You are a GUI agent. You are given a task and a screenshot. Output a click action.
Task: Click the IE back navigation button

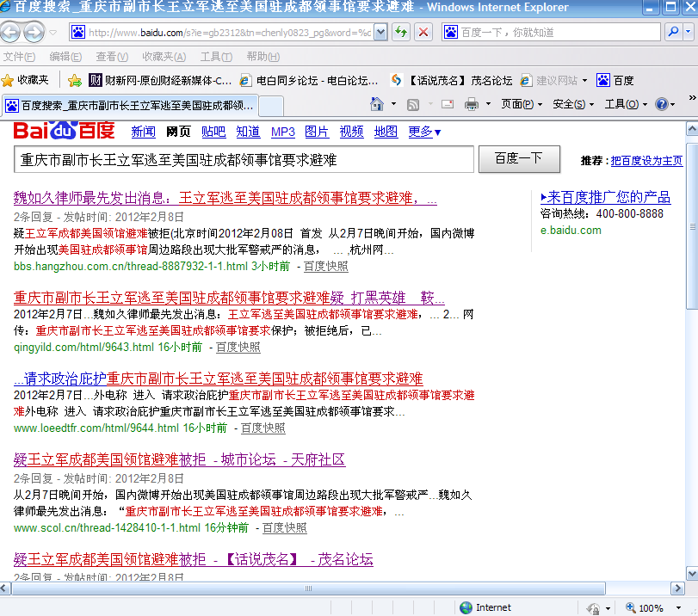pos(11,33)
